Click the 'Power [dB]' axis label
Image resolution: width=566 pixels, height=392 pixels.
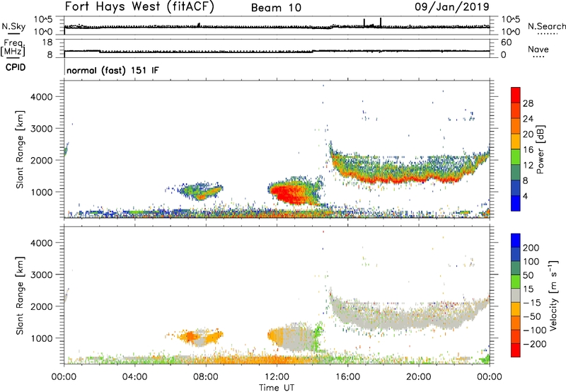(x=540, y=149)
